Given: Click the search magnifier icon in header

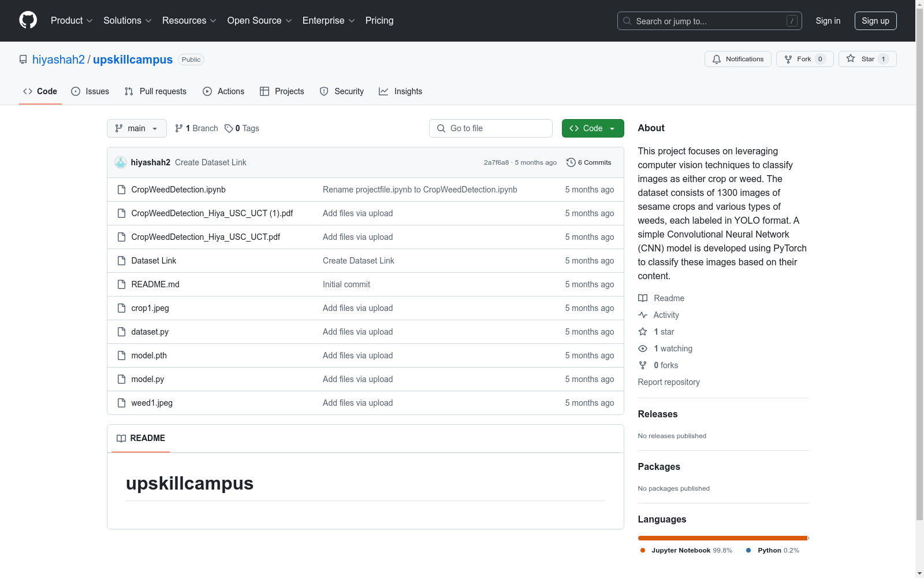Looking at the screenshot, I should 627,21.
